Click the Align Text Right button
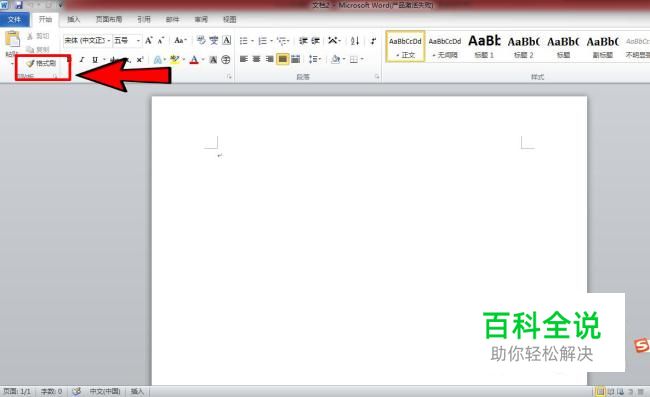 (x=269, y=59)
